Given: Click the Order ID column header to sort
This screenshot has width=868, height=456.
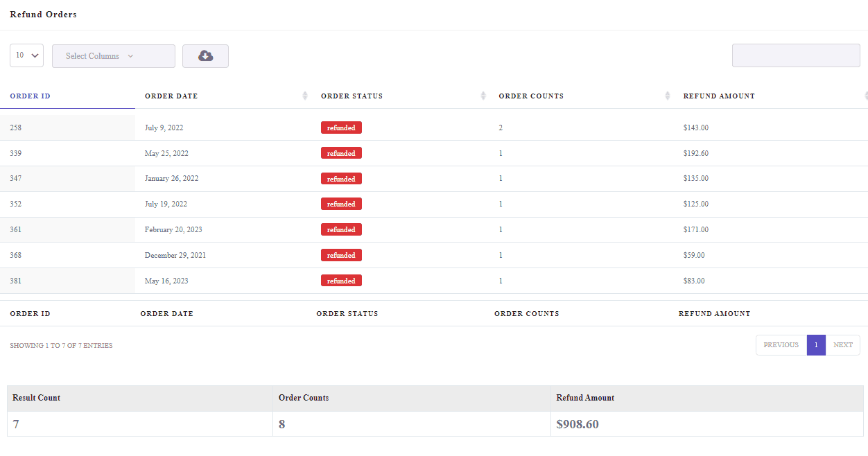Looking at the screenshot, I should (x=30, y=96).
